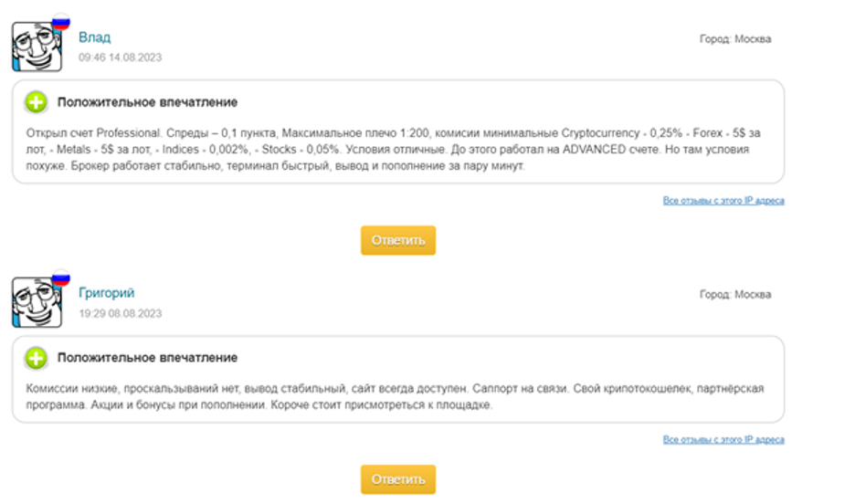Open the profile of user Влад
Image resolution: width=855 pixels, height=504 pixels.
(94, 37)
